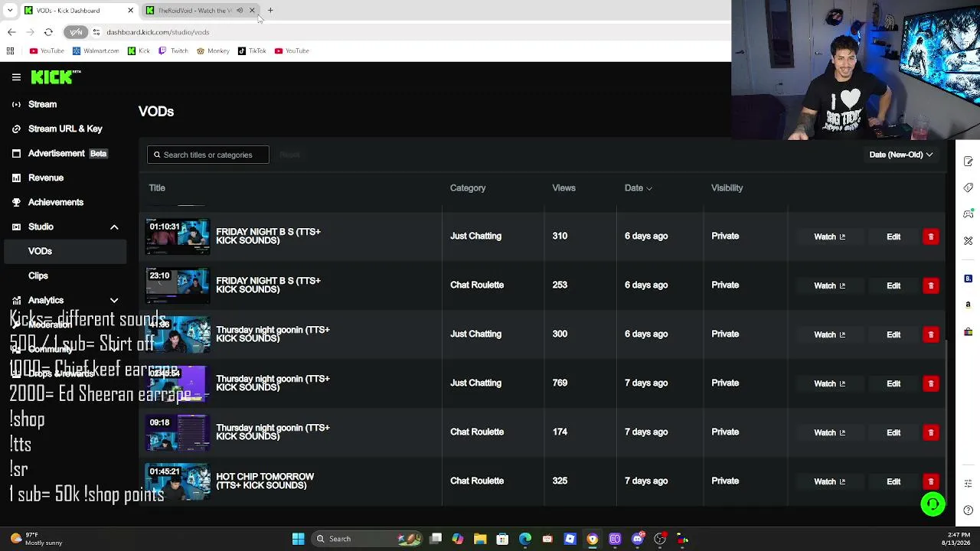Open the Kick bookmark in the bookmarks bar
Screen dimensions: 980x551
click(139, 51)
